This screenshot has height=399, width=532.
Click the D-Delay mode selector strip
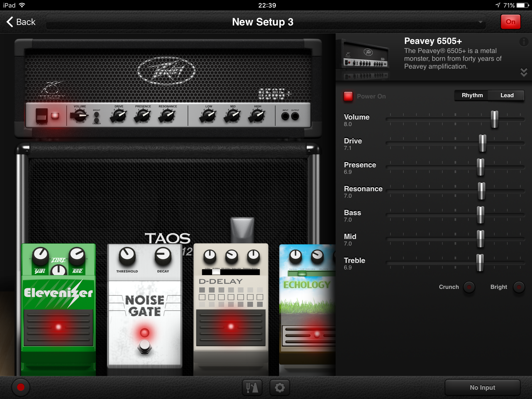point(231,272)
